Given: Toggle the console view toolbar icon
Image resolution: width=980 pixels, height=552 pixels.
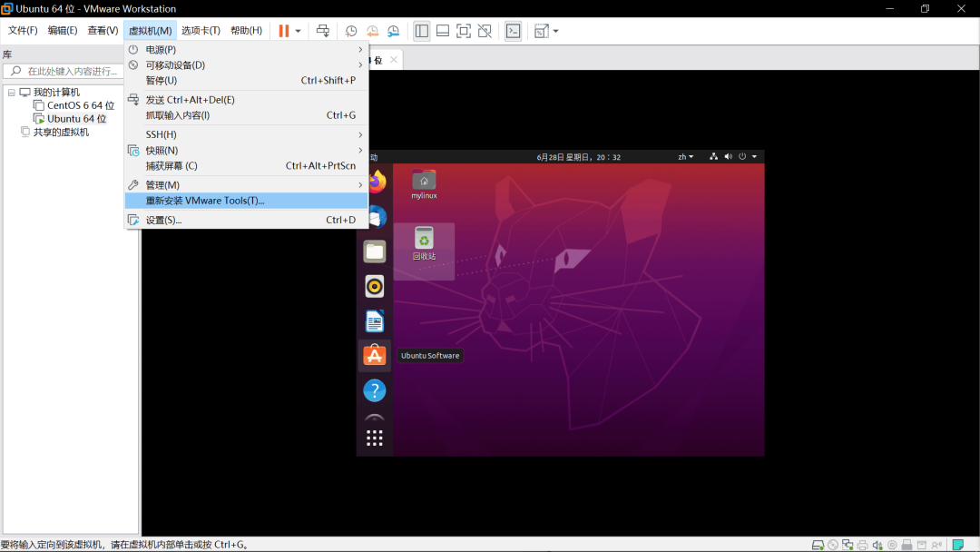Looking at the screenshot, I should tap(513, 31).
